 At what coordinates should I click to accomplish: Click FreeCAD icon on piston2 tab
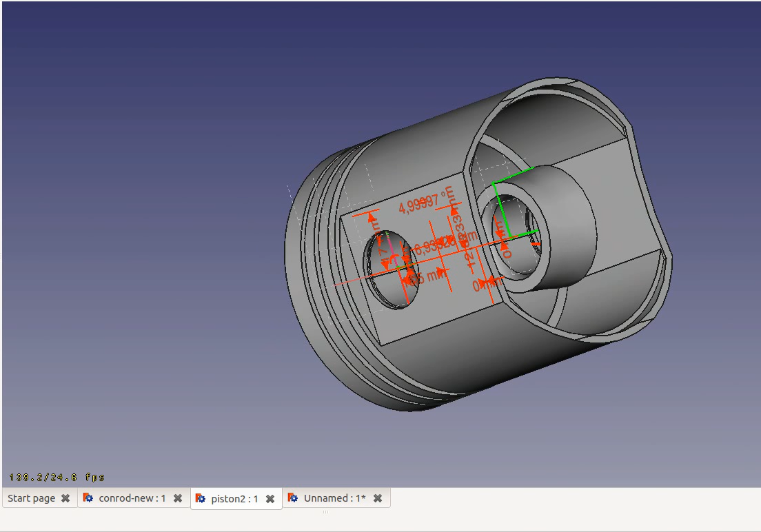click(200, 498)
